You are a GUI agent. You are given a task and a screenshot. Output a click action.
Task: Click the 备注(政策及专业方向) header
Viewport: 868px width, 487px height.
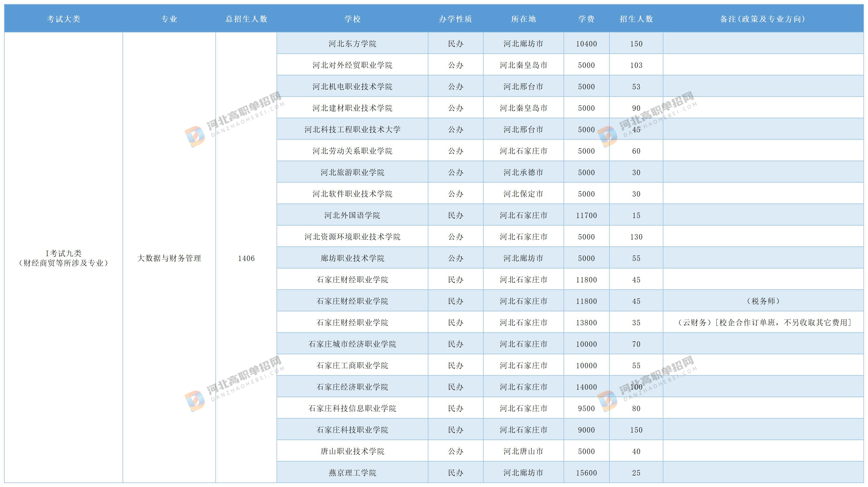[x=763, y=19]
